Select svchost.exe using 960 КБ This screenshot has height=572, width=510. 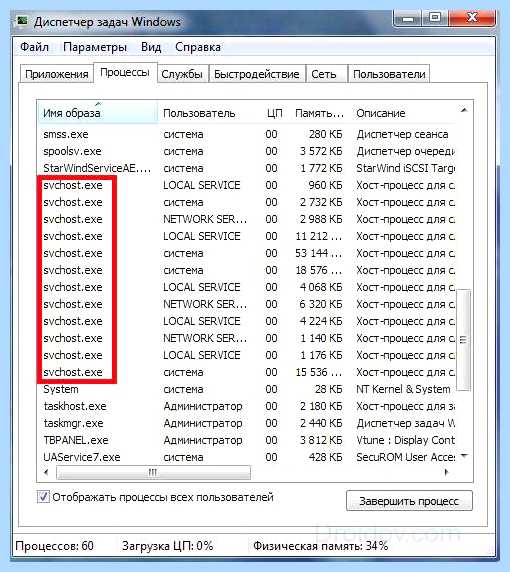(x=247, y=185)
